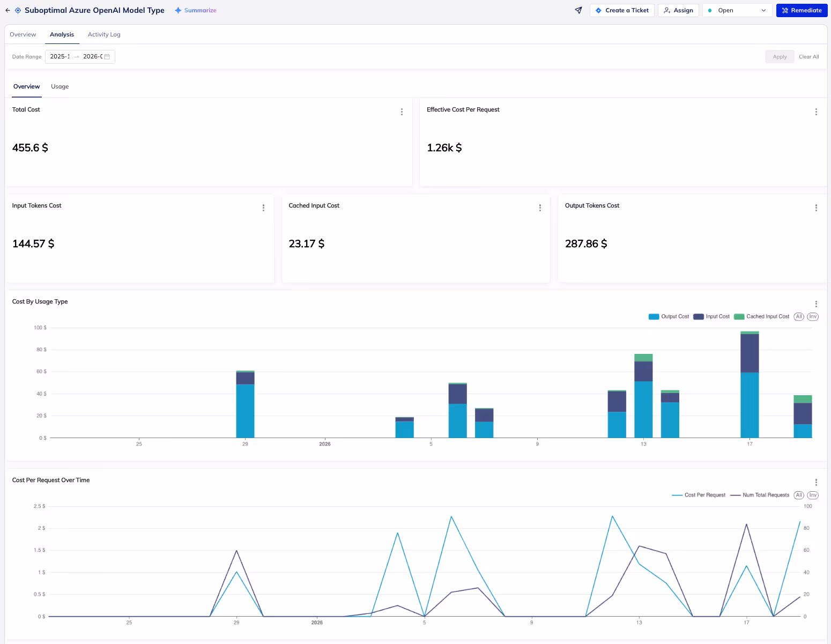Switch to the Activity Log tab

coord(103,34)
